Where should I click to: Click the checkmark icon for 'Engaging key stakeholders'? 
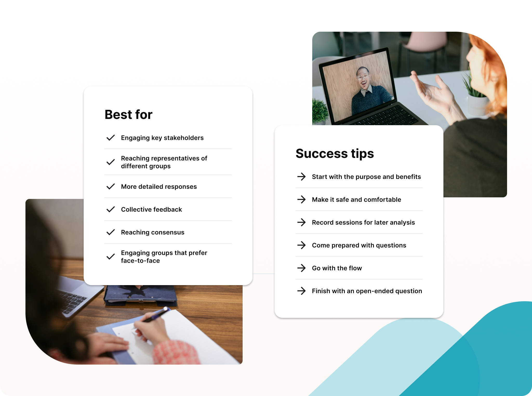click(x=110, y=137)
